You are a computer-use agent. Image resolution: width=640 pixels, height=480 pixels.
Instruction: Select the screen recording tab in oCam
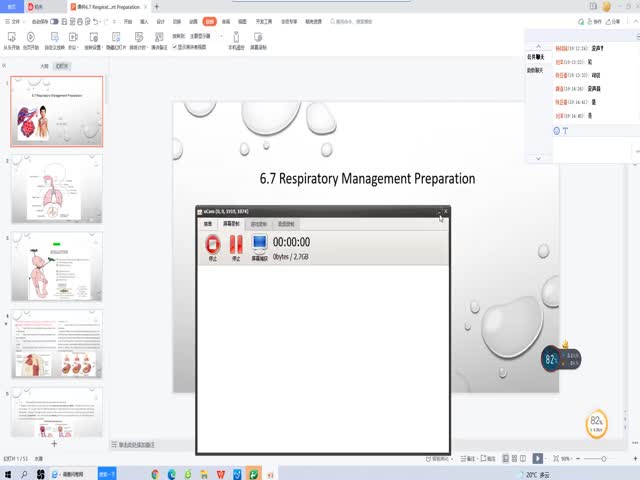tap(231, 224)
